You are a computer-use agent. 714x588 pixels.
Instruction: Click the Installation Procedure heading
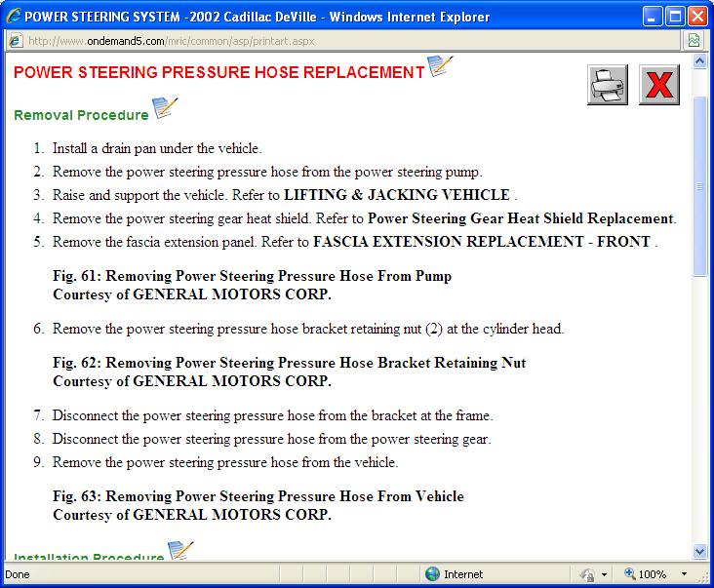tap(89, 556)
